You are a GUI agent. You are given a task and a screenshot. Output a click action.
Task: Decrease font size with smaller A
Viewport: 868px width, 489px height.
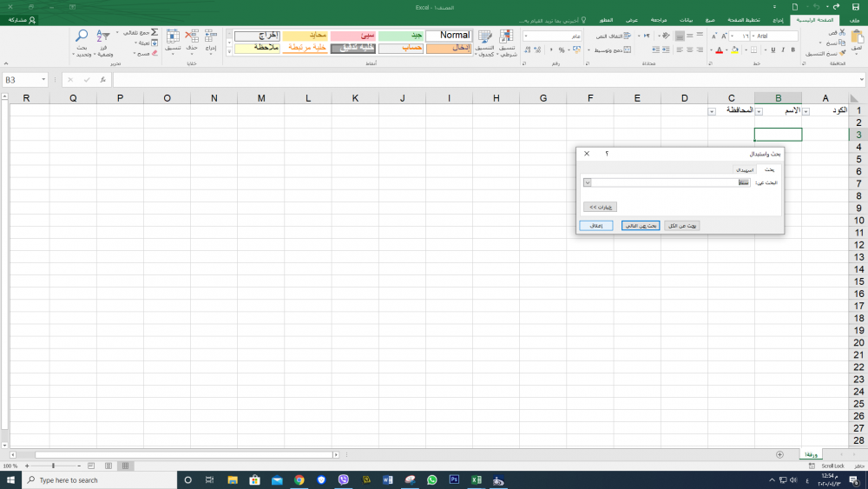coord(714,36)
